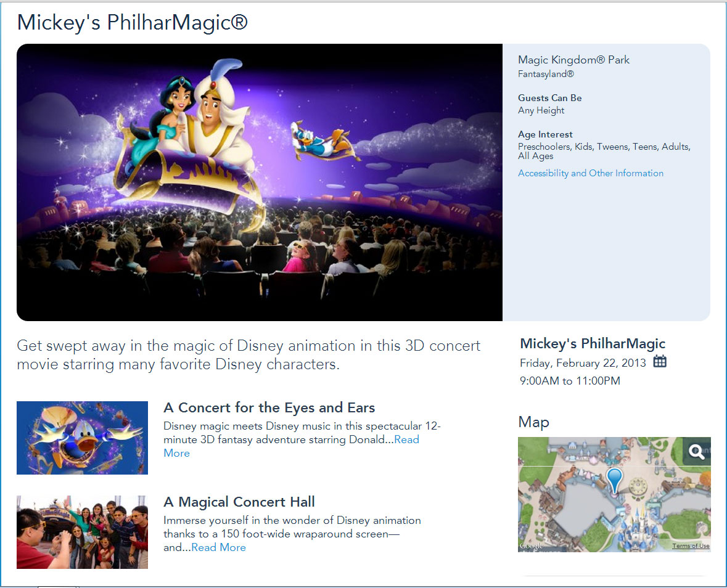Open Accessibility and Other Information link

(591, 173)
